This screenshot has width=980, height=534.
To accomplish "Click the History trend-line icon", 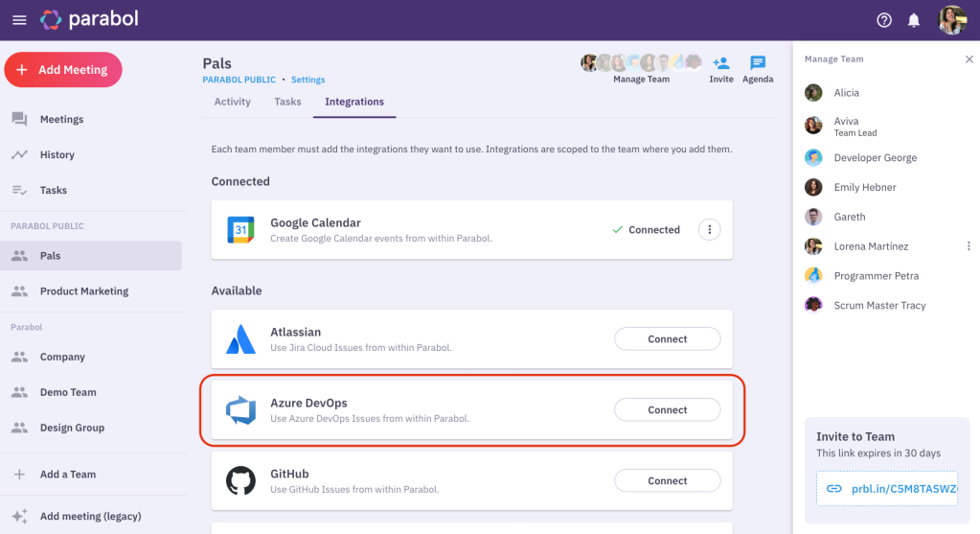I will [19, 154].
